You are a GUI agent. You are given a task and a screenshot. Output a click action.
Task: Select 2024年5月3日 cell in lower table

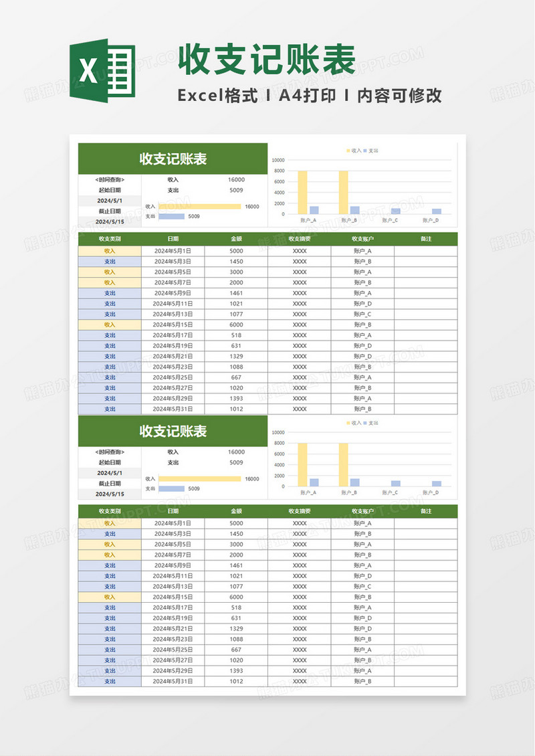[173, 534]
